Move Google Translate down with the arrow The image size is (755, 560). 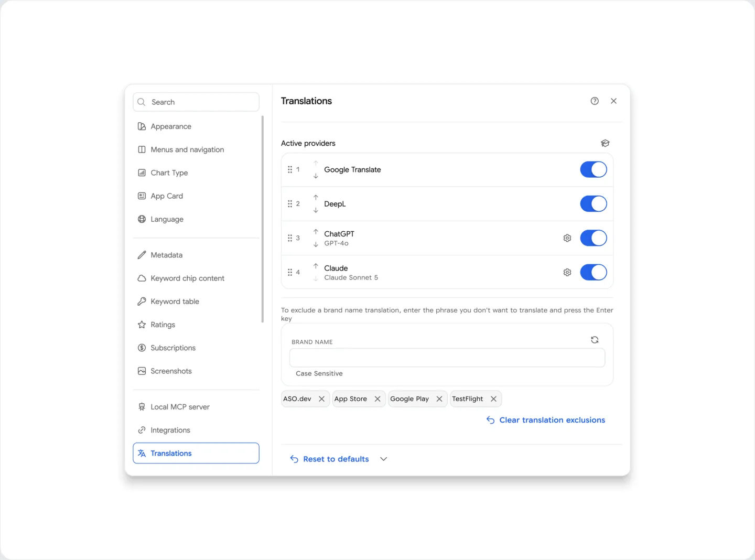coord(316,176)
